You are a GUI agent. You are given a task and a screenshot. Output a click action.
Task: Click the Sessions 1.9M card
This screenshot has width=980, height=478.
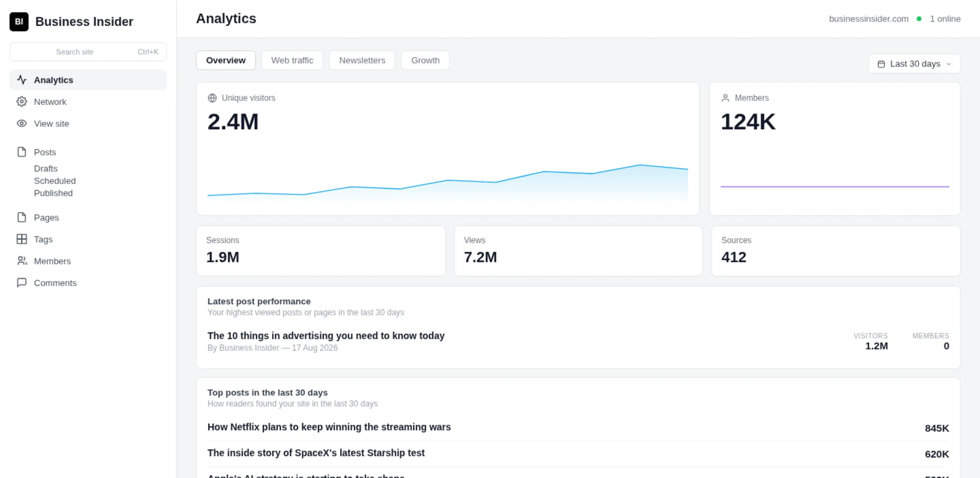[321, 251]
